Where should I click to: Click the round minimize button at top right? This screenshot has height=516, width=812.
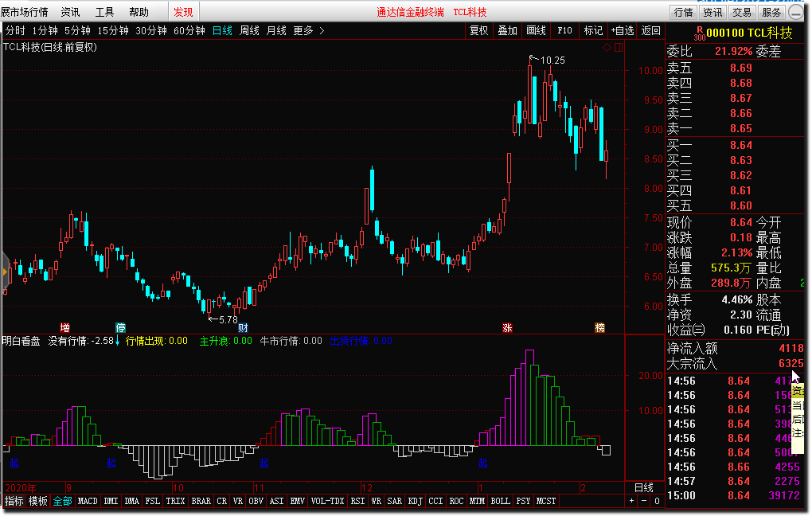click(796, 12)
